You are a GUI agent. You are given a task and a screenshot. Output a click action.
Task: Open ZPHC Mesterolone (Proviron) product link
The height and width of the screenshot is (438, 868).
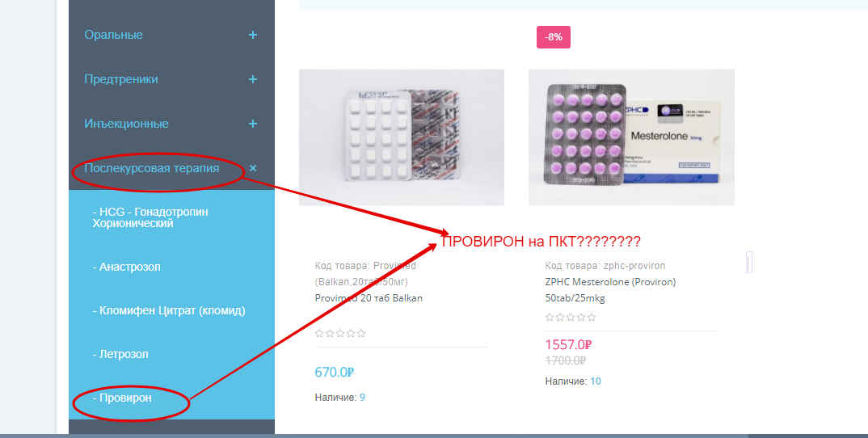pos(610,290)
